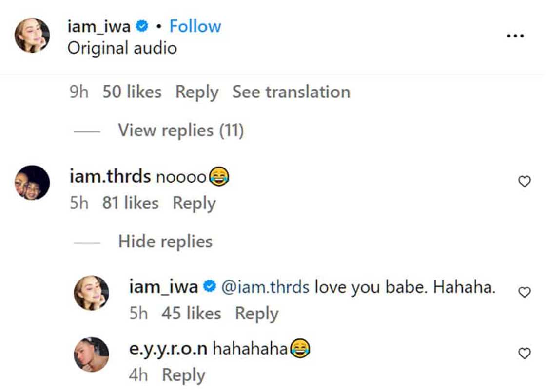Reply to e.y.y.r.o.n's hahahaha comment
This screenshot has height=392, width=546.
[x=183, y=375]
